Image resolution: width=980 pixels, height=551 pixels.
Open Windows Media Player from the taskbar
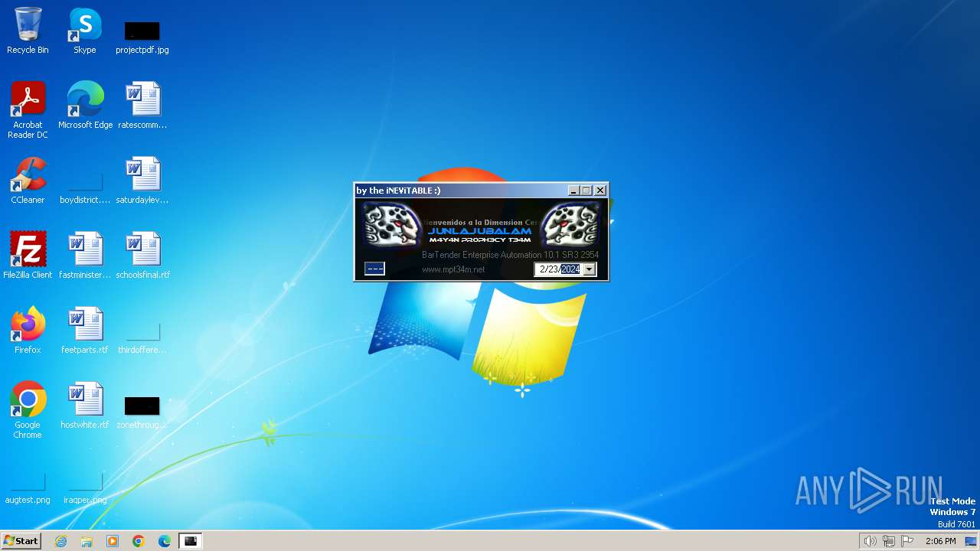click(x=113, y=541)
